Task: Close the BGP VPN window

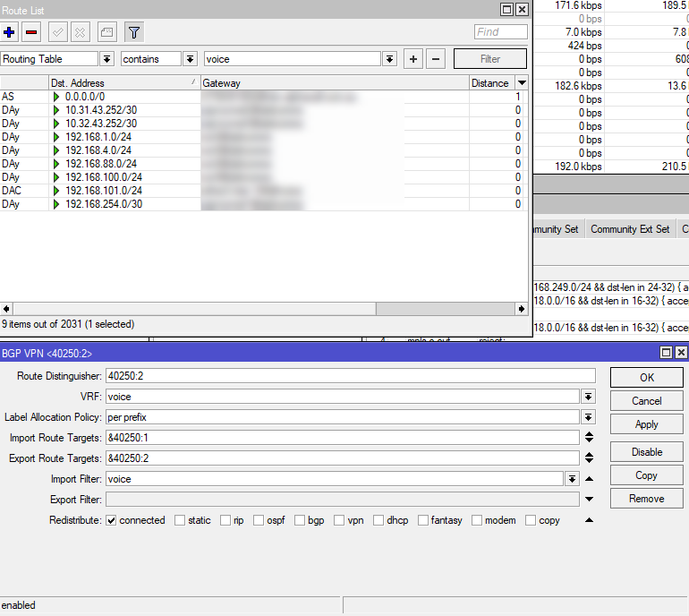Action: [x=681, y=352]
